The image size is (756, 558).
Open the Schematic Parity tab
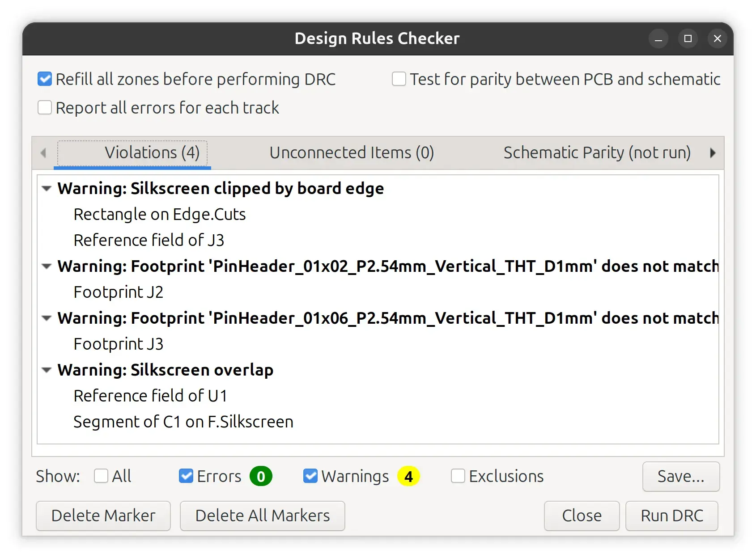[597, 153]
